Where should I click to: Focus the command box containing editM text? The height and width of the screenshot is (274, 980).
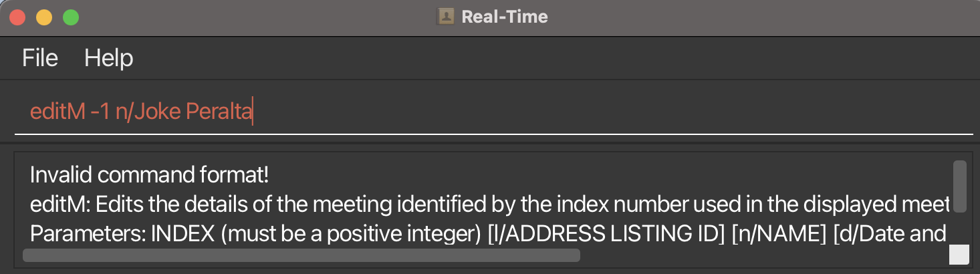point(493,112)
